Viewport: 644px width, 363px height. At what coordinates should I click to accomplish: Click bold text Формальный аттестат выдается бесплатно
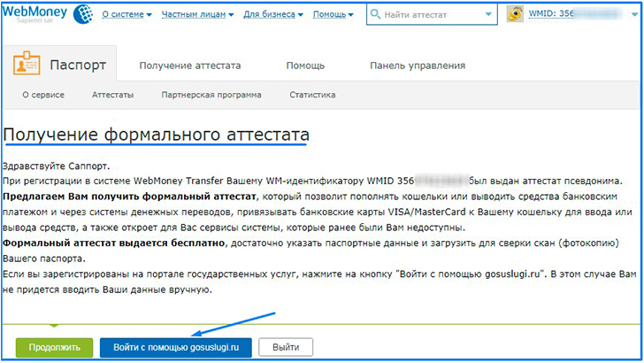(x=114, y=243)
